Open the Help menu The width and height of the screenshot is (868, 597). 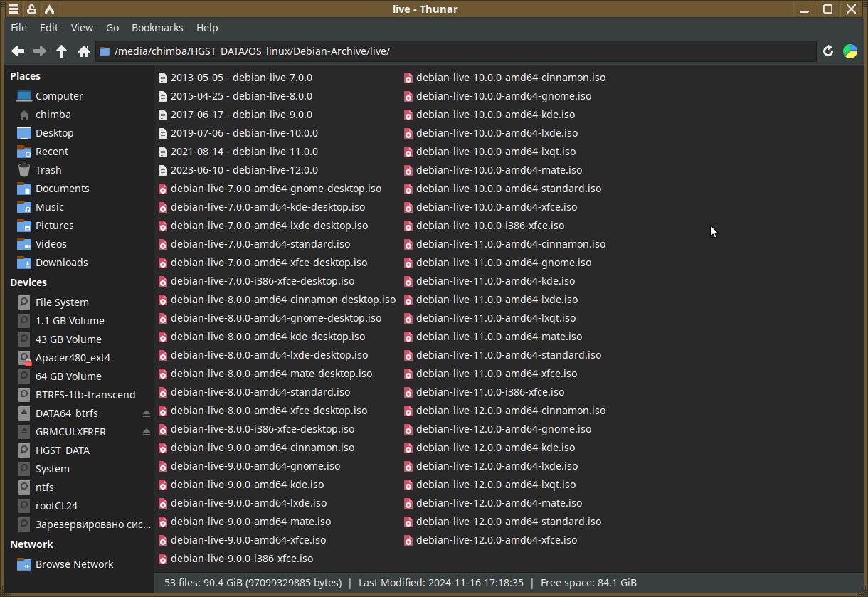click(207, 28)
